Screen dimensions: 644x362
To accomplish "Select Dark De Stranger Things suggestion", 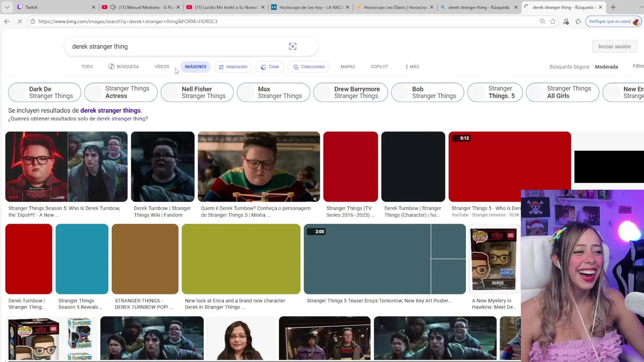I will point(44,92).
